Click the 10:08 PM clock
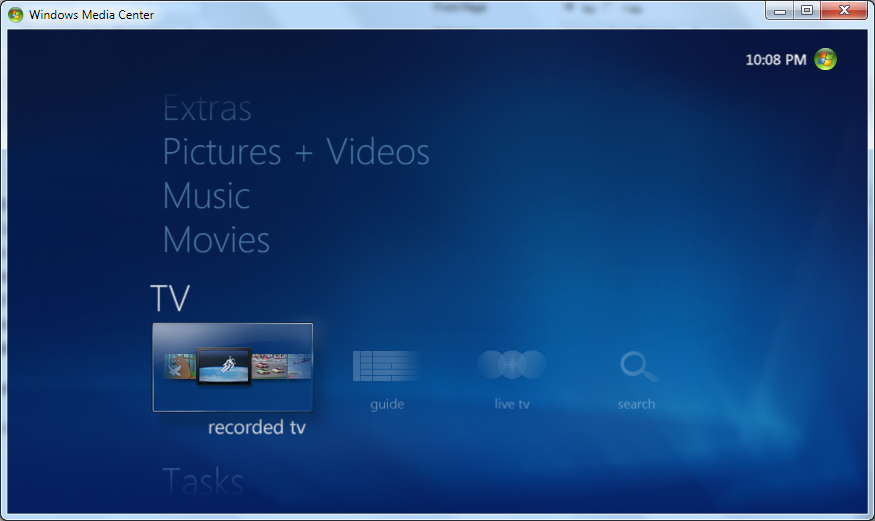Viewport: 875px width, 521px height. pyautogui.click(x=776, y=60)
